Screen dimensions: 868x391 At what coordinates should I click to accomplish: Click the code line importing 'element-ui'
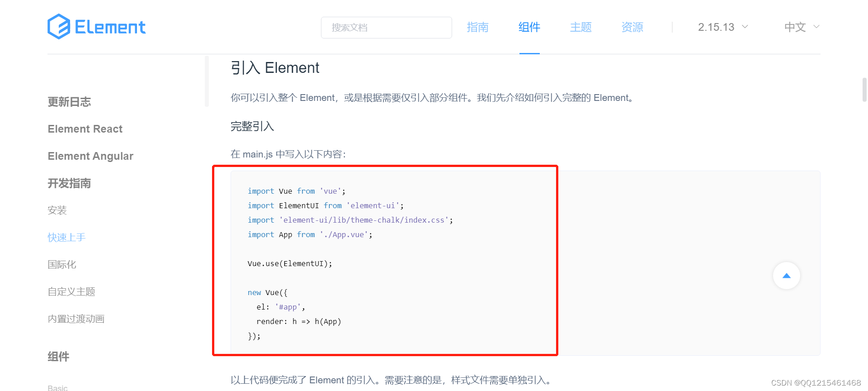click(x=325, y=205)
